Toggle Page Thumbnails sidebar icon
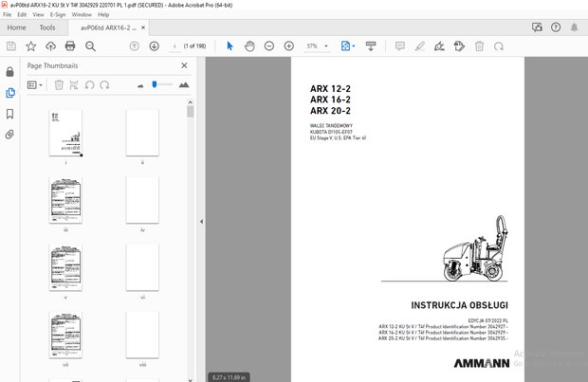588x382 pixels. click(10, 93)
